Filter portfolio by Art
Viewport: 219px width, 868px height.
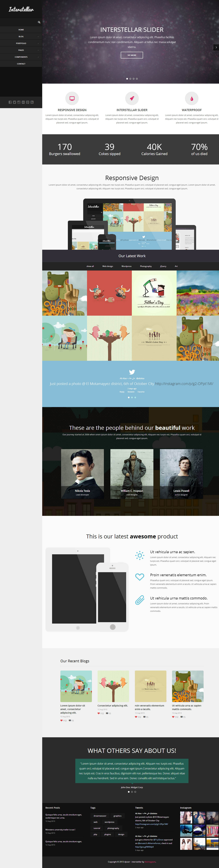click(176, 266)
